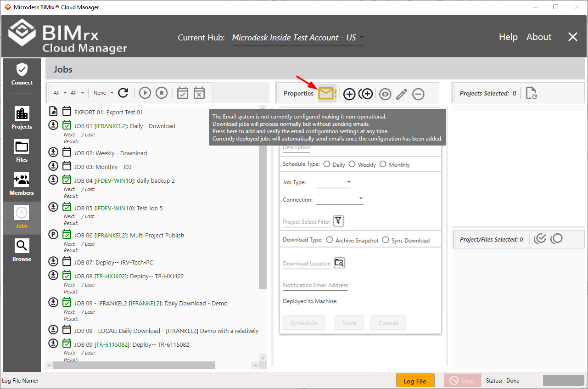Expand the Connection dropdown
Screen dimensions: 588x389
[x=340, y=199]
